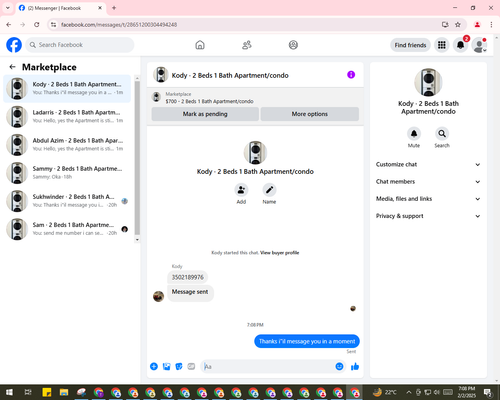Open the $700 Marketplace listing banner
The image size is (500, 400).
click(255, 98)
